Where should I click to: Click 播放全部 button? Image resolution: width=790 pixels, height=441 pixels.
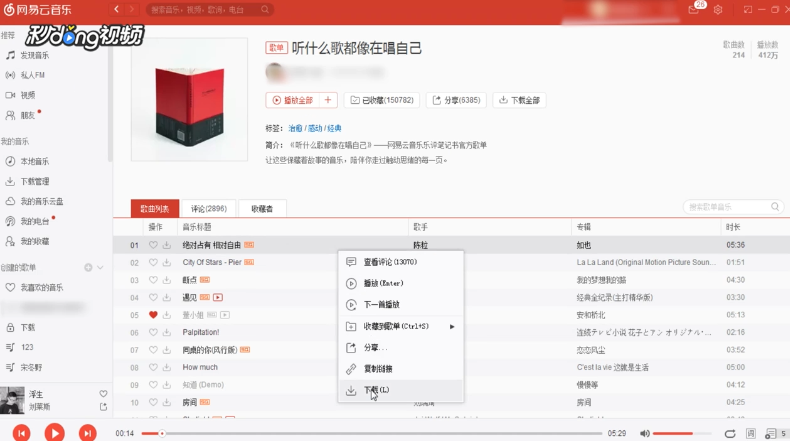[x=293, y=100]
